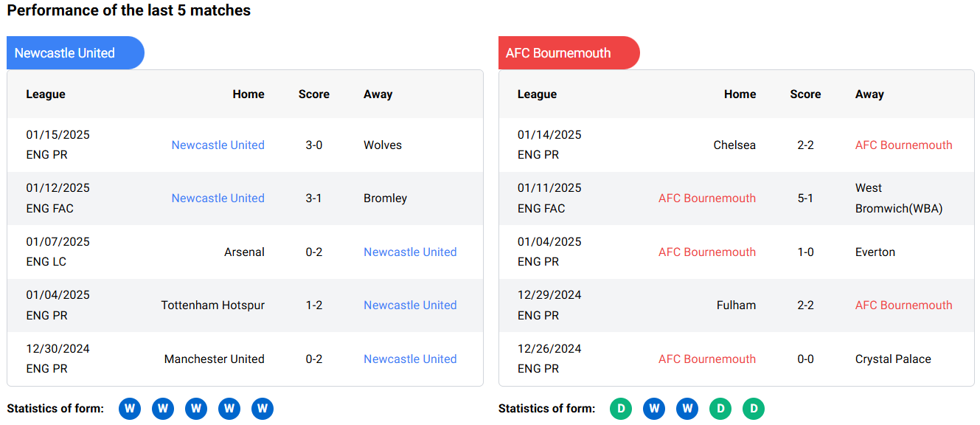Click the last W form badge for Newcastle
The image size is (980, 425).
263,409
